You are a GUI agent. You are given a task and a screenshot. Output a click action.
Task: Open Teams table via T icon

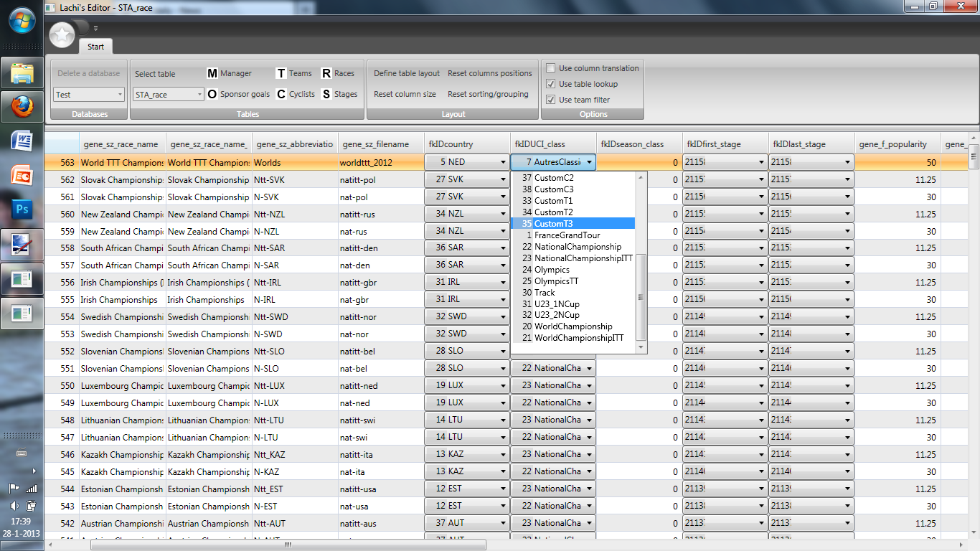tap(281, 73)
